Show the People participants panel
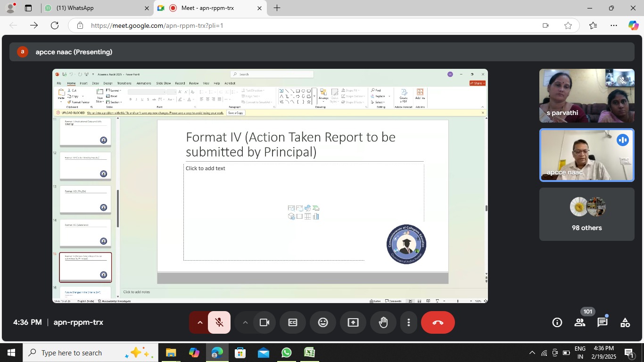The width and height of the screenshot is (644, 362). coord(580,322)
